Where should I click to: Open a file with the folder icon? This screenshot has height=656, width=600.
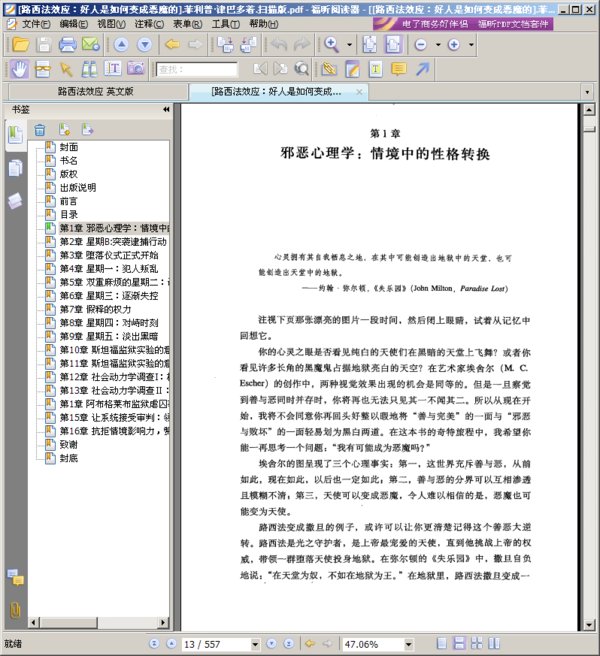click(x=21, y=44)
